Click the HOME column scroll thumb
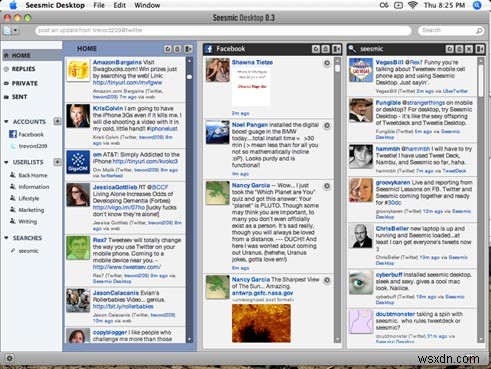Viewport: 491px width, 369px height. click(189, 77)
